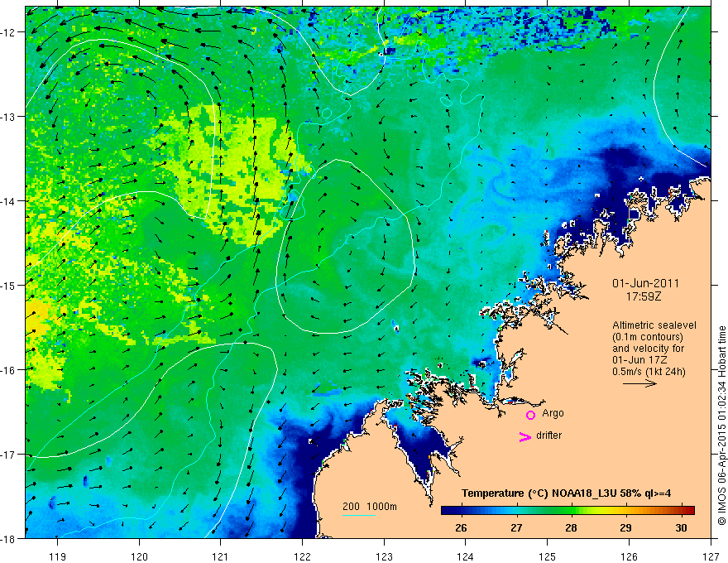The width and height of the screenshot is (728, 563).
Task: Click the 29 label on temperature scale
Action: coord(626,527)
